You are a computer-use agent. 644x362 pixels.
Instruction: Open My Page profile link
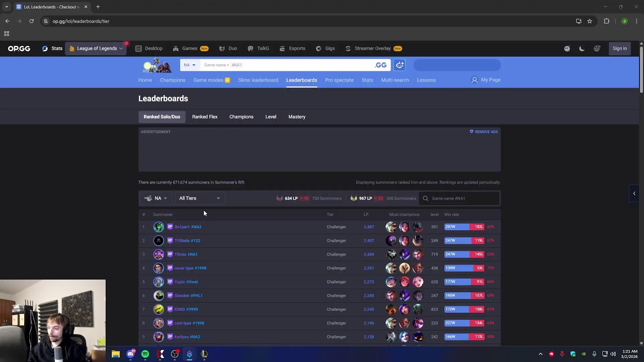[x=486, y=80]
